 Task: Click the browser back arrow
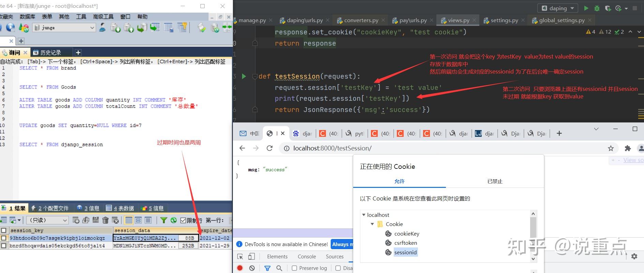tap(242, 148)
